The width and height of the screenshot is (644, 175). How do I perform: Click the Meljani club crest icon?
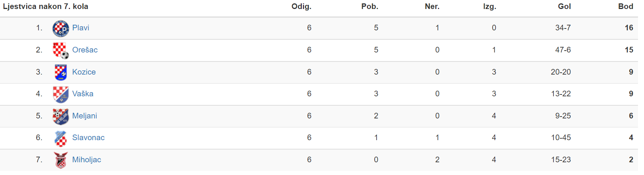(61, 116)
